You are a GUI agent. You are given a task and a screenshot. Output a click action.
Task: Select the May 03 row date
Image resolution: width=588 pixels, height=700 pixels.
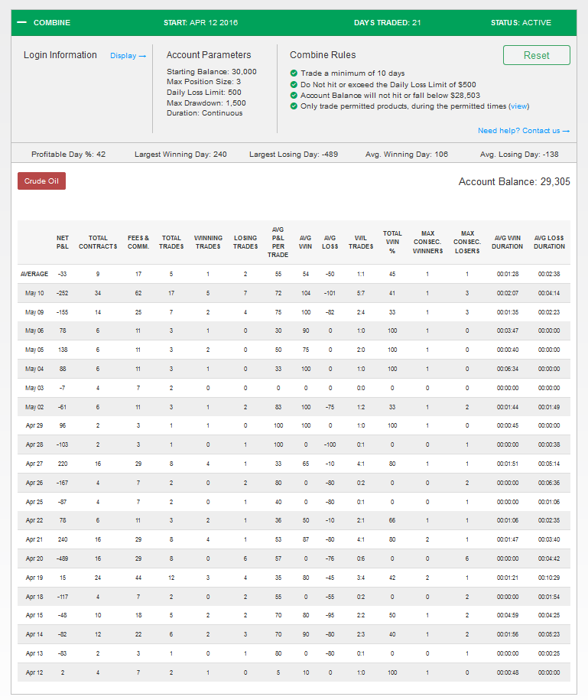(34, 389)
